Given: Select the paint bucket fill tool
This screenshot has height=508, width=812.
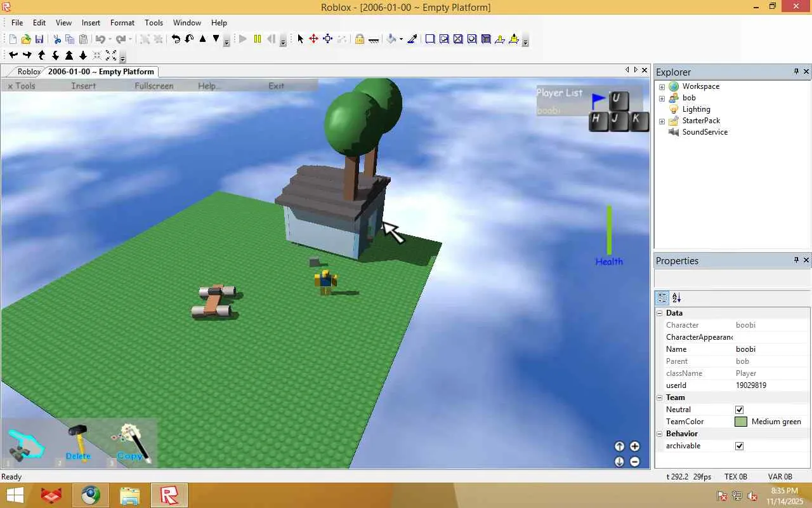Looking at the screenshot, I should (391, 39).
